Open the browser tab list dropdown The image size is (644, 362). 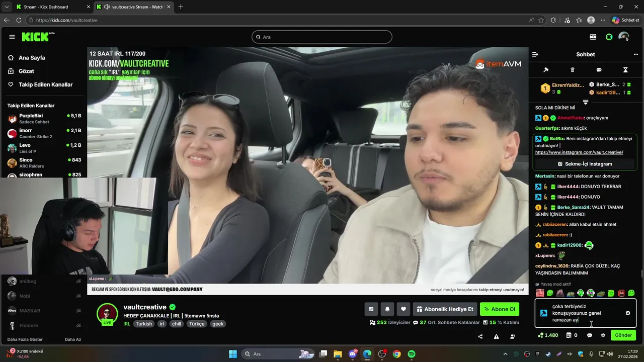click(x=6, y=7)
